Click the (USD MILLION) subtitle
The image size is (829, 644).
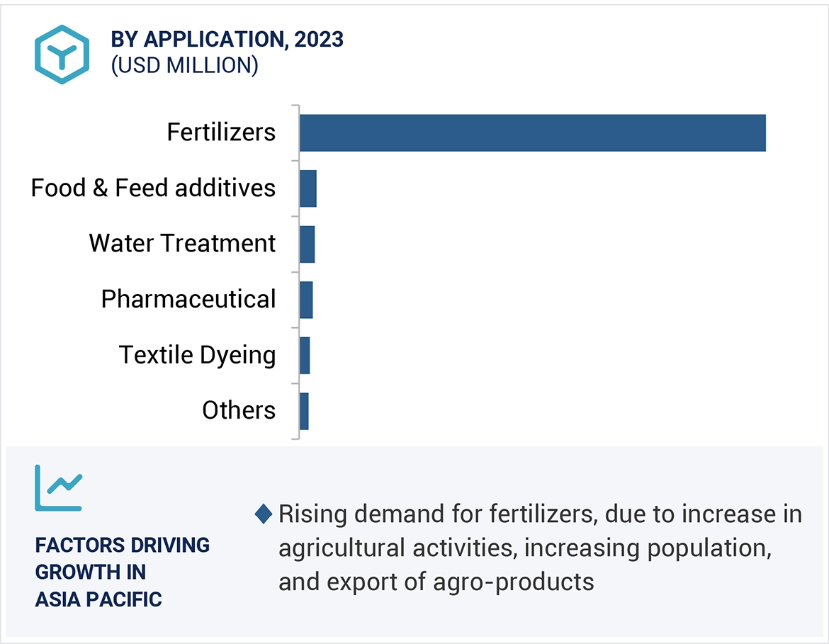(184, 65)
